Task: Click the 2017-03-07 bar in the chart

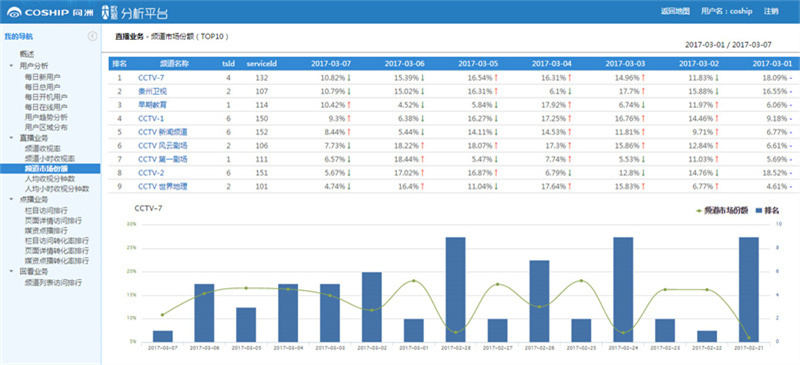Action: (x=162, y=336)
